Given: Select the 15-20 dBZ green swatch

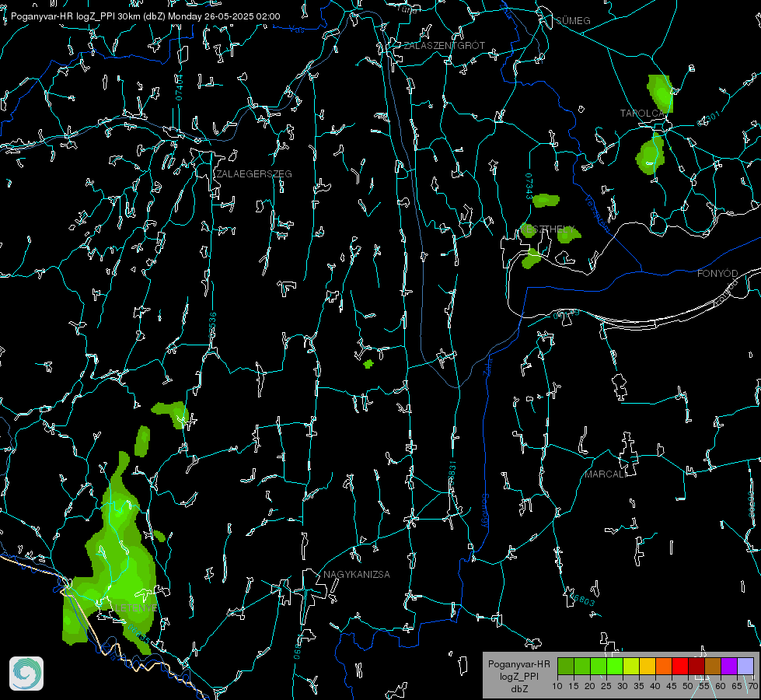Looking at the screenshot, I should point(582,666).
